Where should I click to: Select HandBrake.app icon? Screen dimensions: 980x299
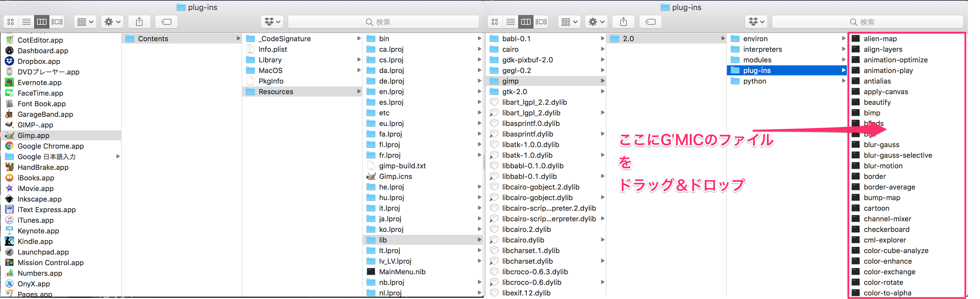pos(9,167)
